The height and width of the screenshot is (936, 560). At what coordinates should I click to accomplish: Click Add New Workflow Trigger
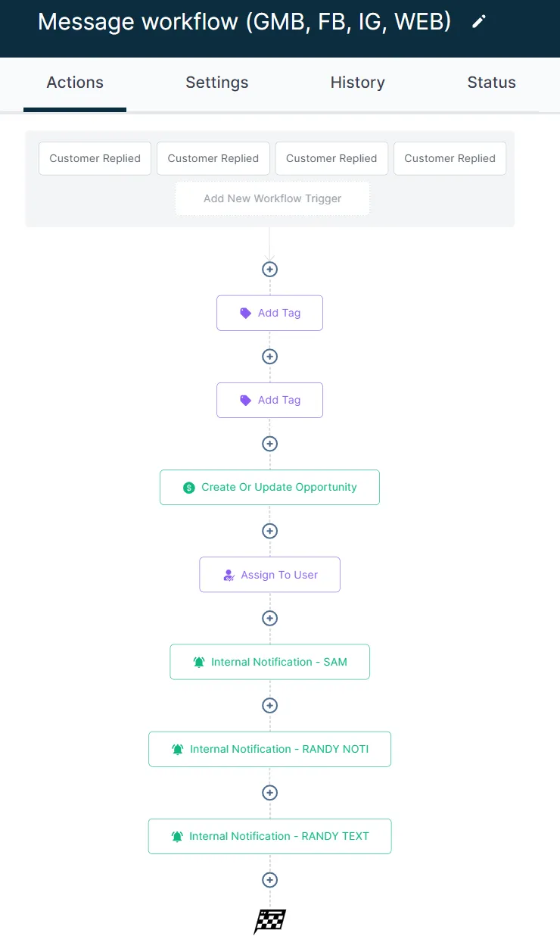pyautogui.click(x=272, y=198)
